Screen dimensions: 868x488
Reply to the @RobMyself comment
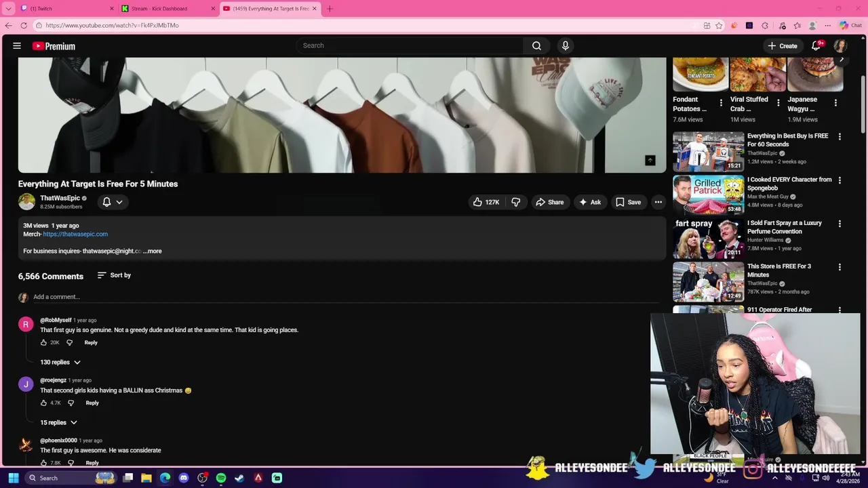(91, 342)
